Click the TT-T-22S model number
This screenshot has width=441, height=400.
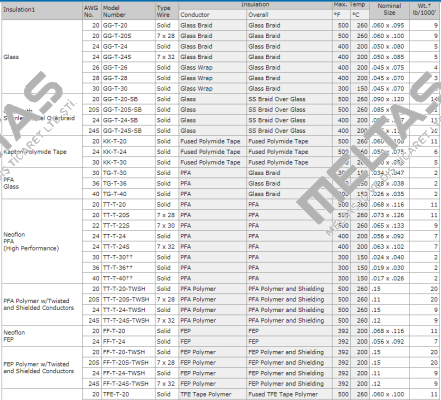point(116,226)
